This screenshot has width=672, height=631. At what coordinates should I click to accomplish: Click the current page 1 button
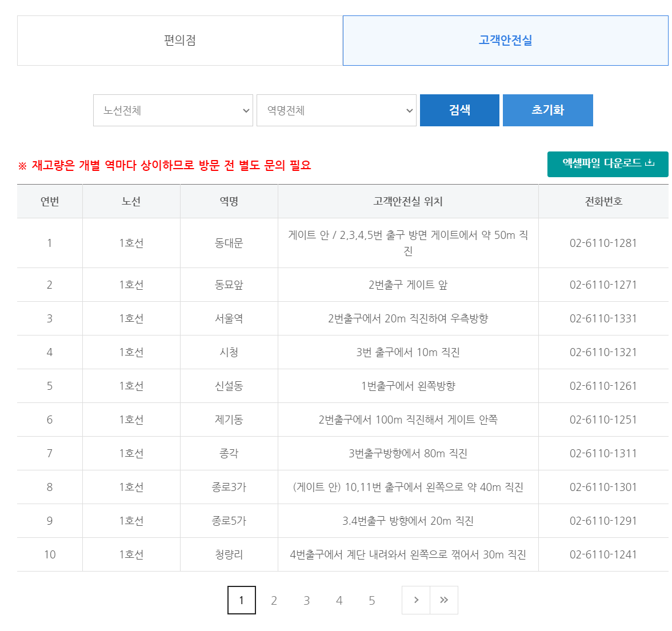tap(241, 600)
